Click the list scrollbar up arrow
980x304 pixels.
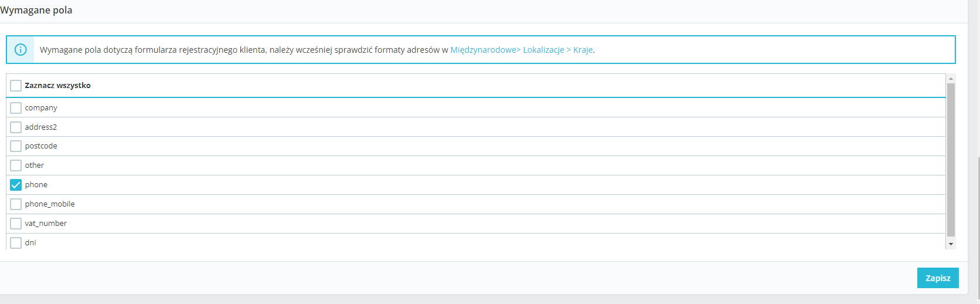click(x=951, y=78)
